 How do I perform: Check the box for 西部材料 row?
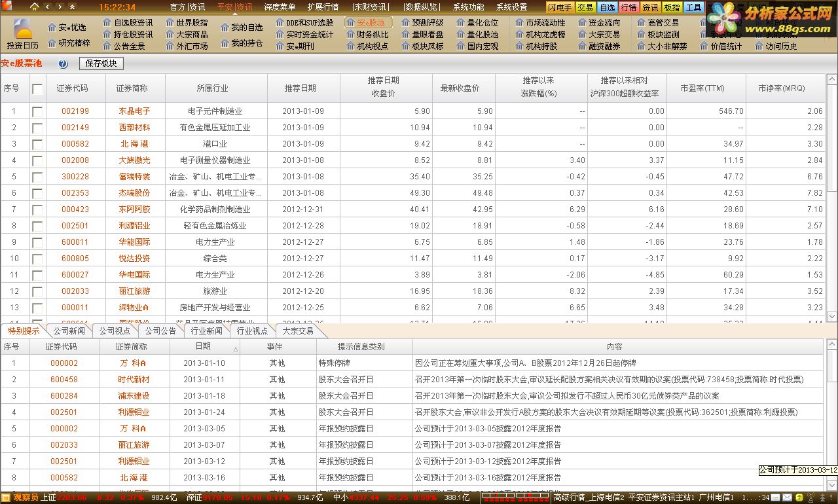point(38,128)
